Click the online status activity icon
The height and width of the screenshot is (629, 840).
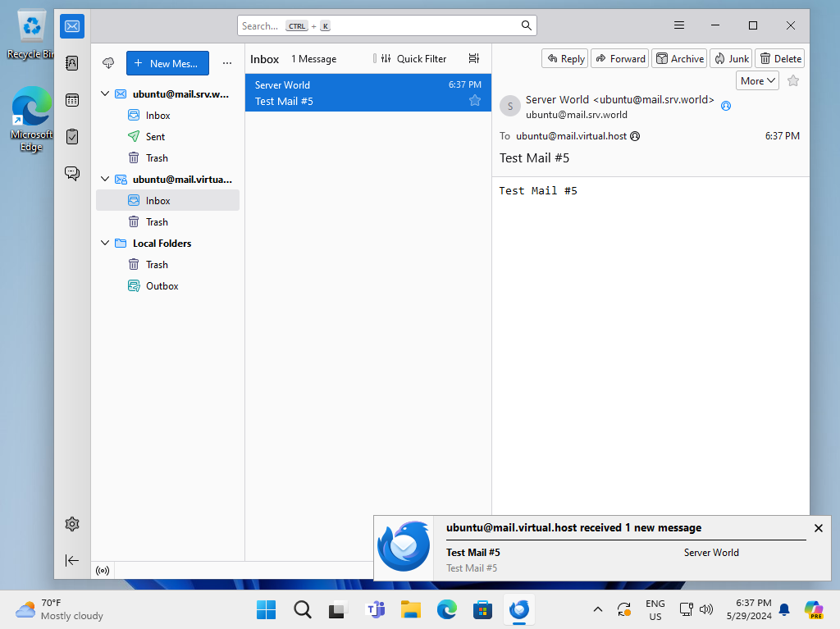coord(103,571)
